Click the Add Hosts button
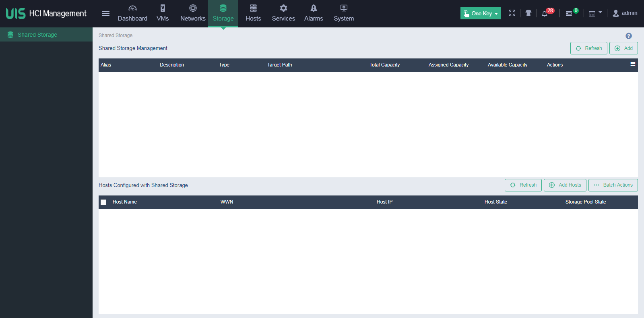Image resolution: width=644 pixels, height=318 pixels. click(565, 185)
